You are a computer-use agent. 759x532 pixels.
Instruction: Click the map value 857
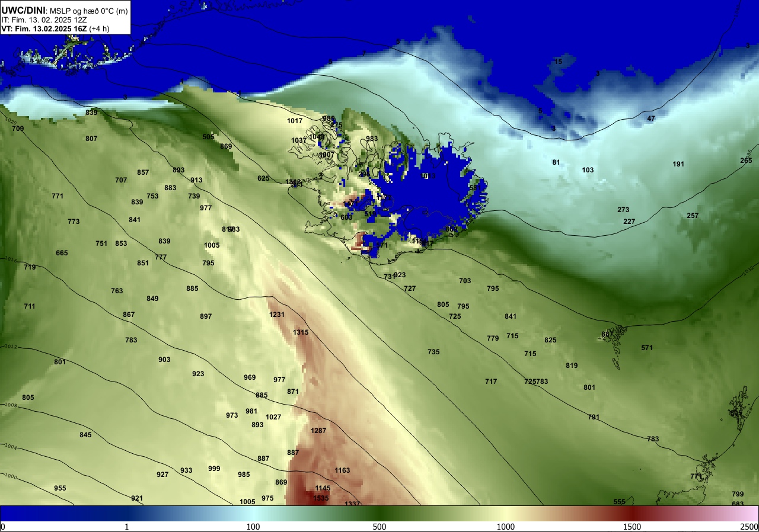143,172
